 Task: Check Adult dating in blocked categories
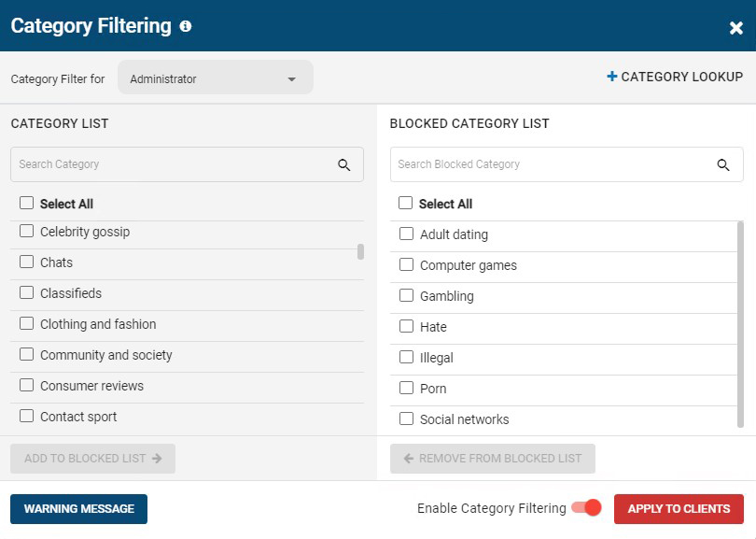tap(406, 234)
